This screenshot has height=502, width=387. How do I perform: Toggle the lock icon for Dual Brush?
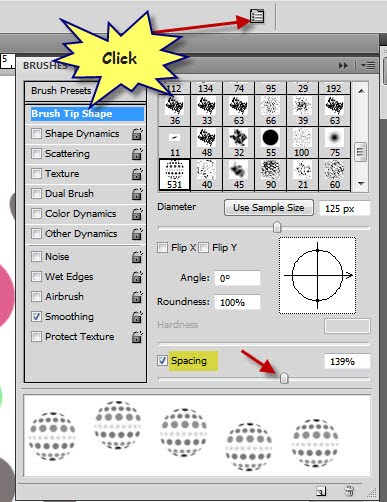tap(137, 194)
